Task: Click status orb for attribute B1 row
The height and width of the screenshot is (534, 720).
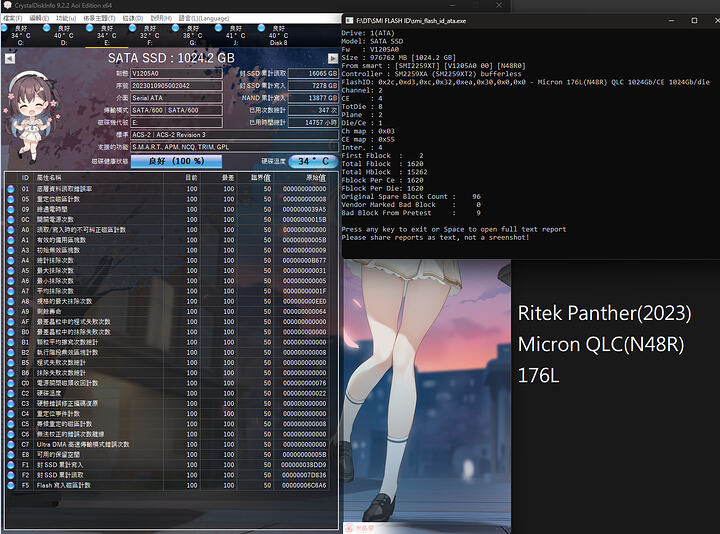Action: pos(11,342)
